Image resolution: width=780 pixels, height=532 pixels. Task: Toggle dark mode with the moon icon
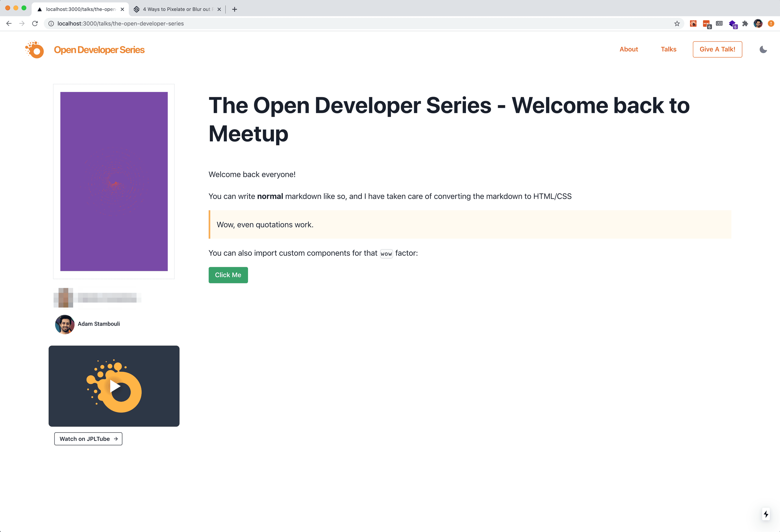click(763, 50)
